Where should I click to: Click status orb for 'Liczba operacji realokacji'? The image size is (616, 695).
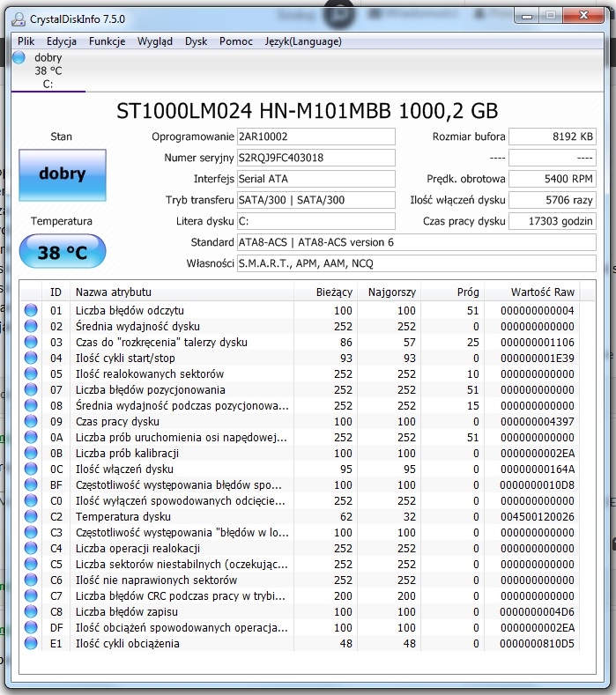pos(31,548)
